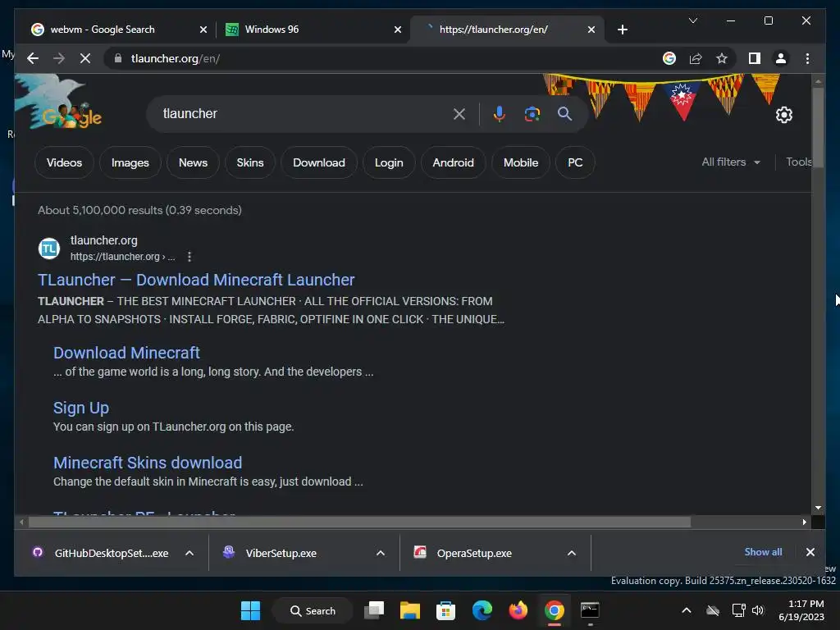Viewport: 840px width, 630px height.
Task: Focus the Google search text field
Action: 303,113
